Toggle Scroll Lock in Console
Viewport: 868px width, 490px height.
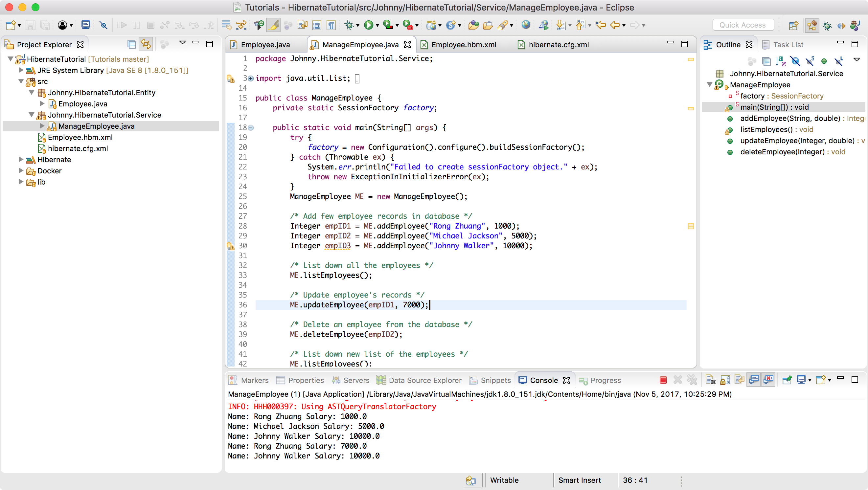(725, 380)
